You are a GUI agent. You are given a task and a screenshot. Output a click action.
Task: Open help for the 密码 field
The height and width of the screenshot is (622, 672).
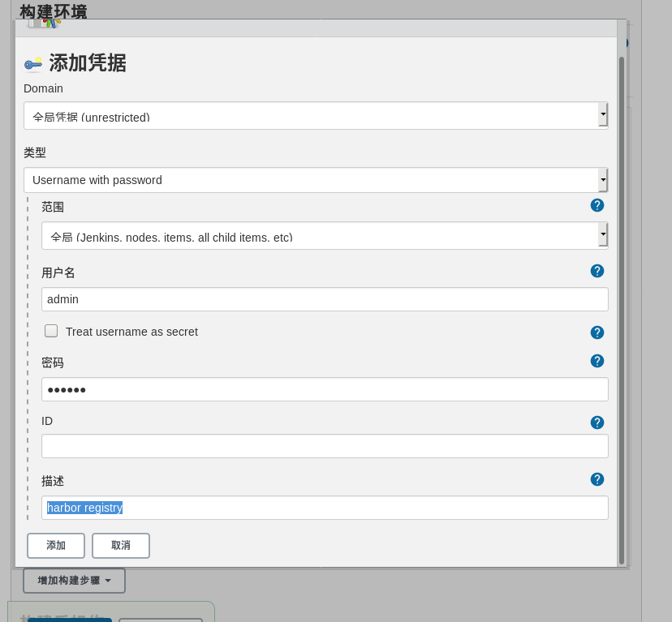[x=597, y=361]
